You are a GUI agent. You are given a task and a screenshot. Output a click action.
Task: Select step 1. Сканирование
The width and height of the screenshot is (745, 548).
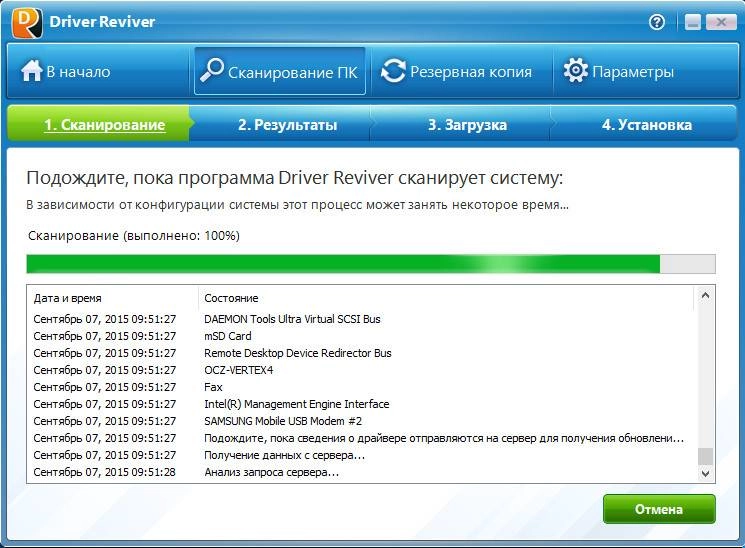coord(99,125)
